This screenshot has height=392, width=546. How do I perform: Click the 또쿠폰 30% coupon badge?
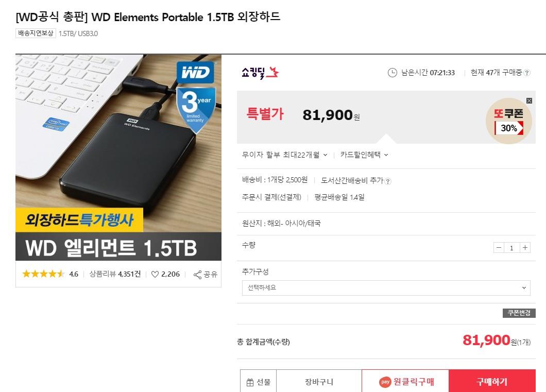508,121
